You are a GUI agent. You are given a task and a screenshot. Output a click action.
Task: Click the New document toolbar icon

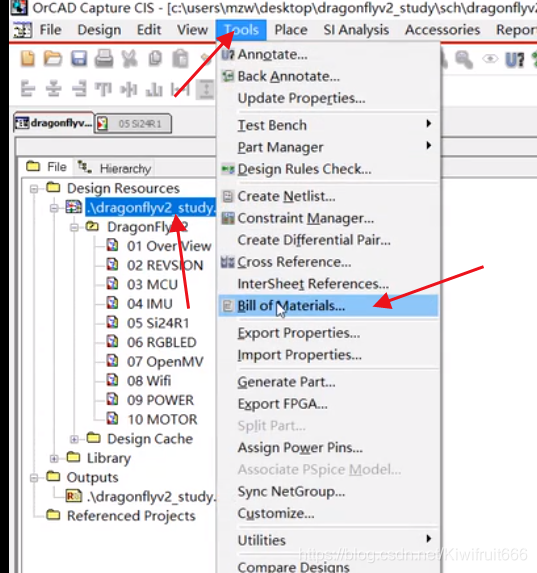point(28,58)
